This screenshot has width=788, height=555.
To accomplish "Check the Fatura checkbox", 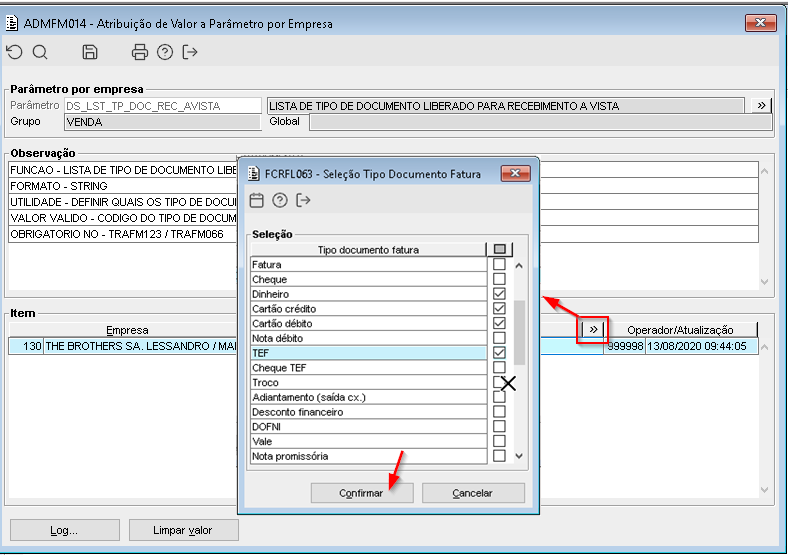I will (x=499, y=264).
